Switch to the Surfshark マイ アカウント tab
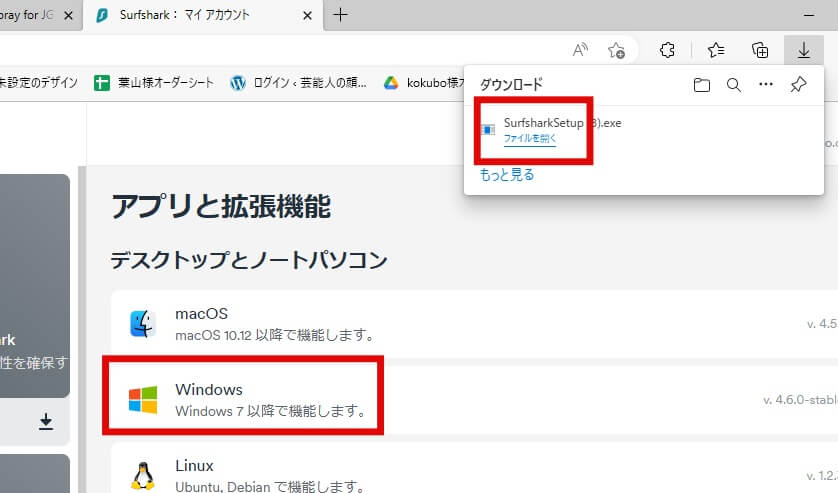The height and width of the screenshot is (493, 838). pos(203,15)
